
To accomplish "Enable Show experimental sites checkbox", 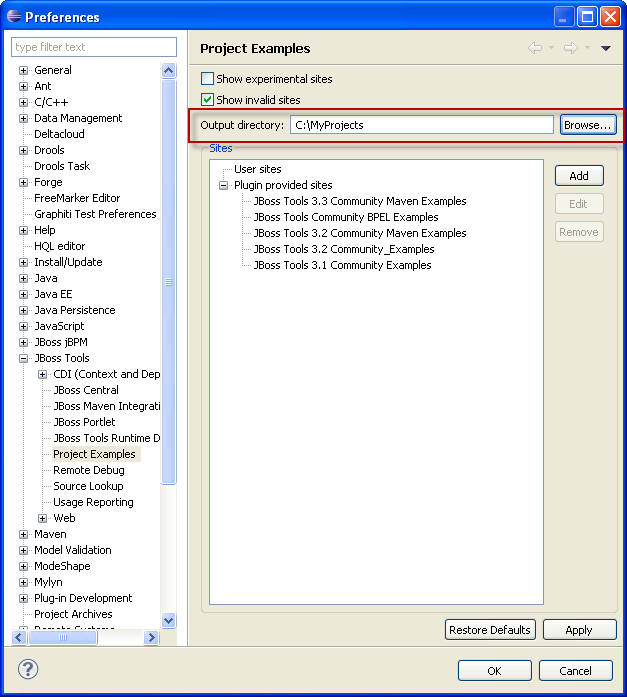I will click(x=208, y=79).
